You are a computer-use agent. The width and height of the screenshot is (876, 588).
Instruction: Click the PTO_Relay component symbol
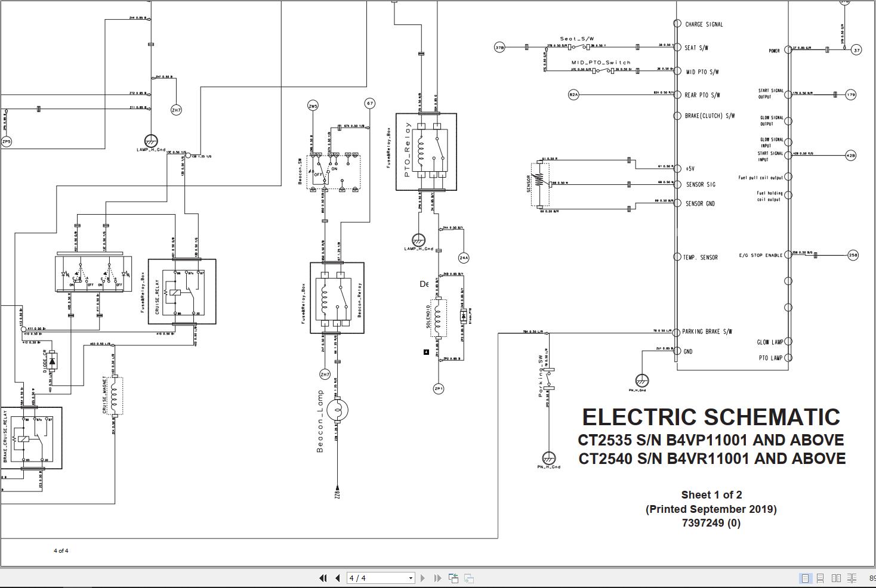click(426, 152)
